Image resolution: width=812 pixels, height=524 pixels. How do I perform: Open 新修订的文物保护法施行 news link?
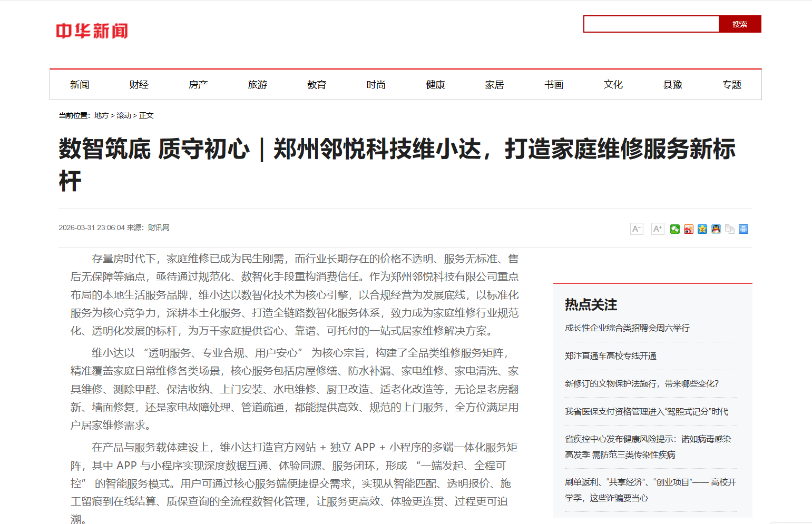point(642,384)
